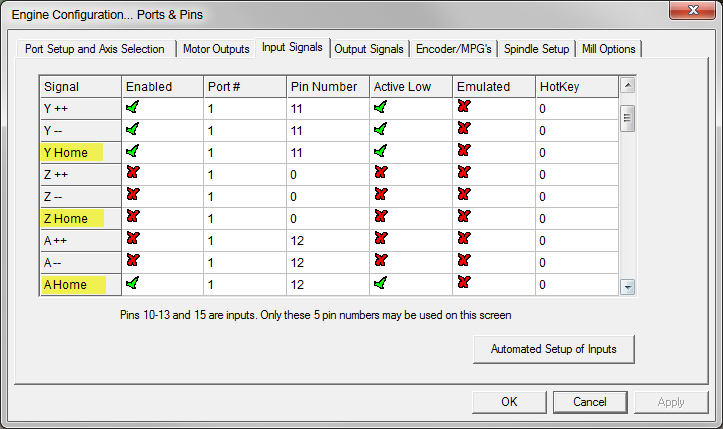The width and height of the screenshot is (723, 429).
Task: Toggle Enabled checkmark for Y -- row
Action: pyautogui.click(x=132, y=129)
